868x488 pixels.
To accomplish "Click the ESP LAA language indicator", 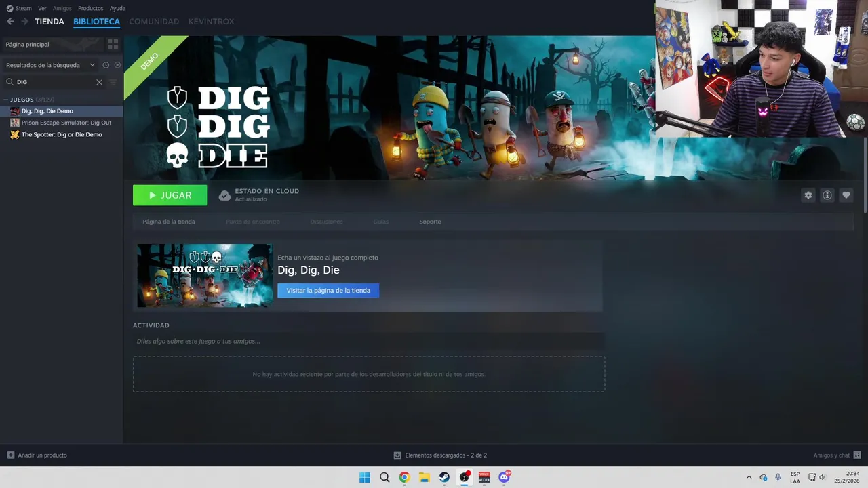I will [x=795, y=477].
